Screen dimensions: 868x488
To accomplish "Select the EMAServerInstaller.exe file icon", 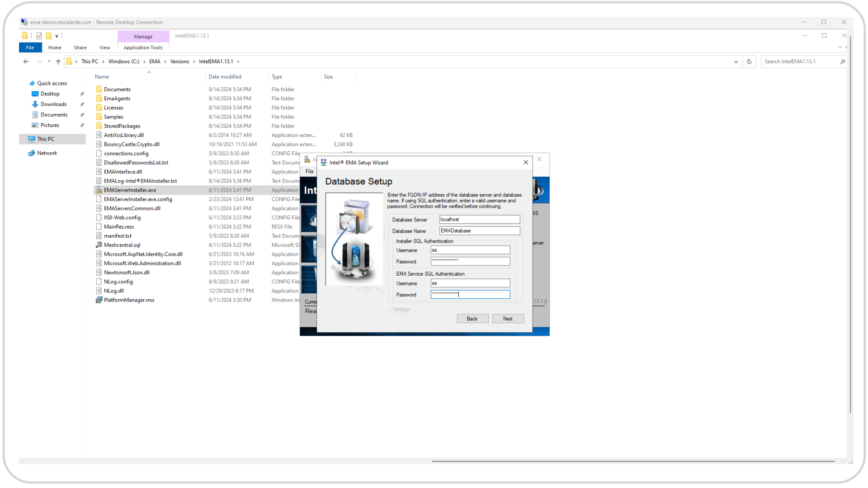I will (99, 190).
